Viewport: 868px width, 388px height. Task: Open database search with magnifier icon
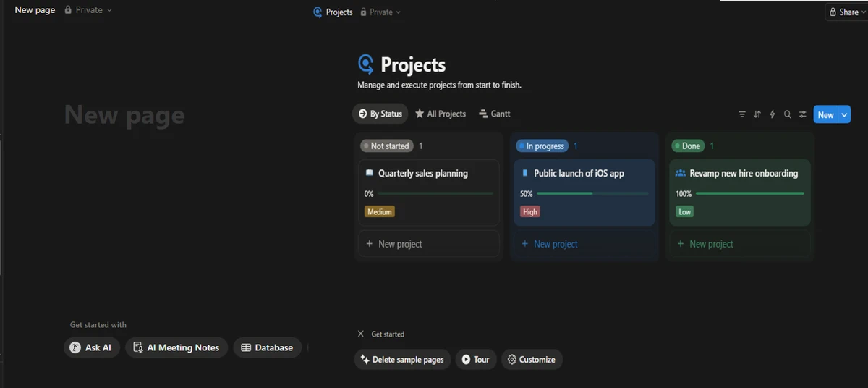tap(788, 114)
